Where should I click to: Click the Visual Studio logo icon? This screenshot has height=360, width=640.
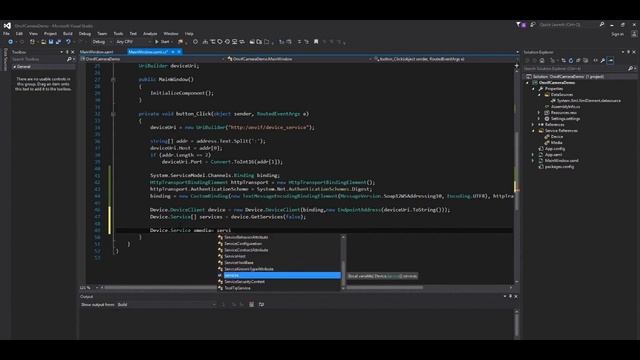7,25
